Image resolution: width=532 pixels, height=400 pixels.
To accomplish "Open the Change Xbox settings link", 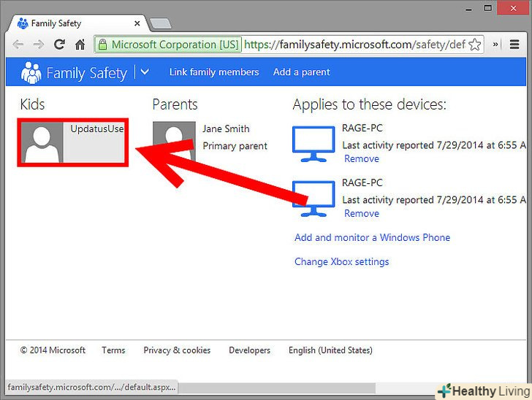I will click(x=341, y=261).
